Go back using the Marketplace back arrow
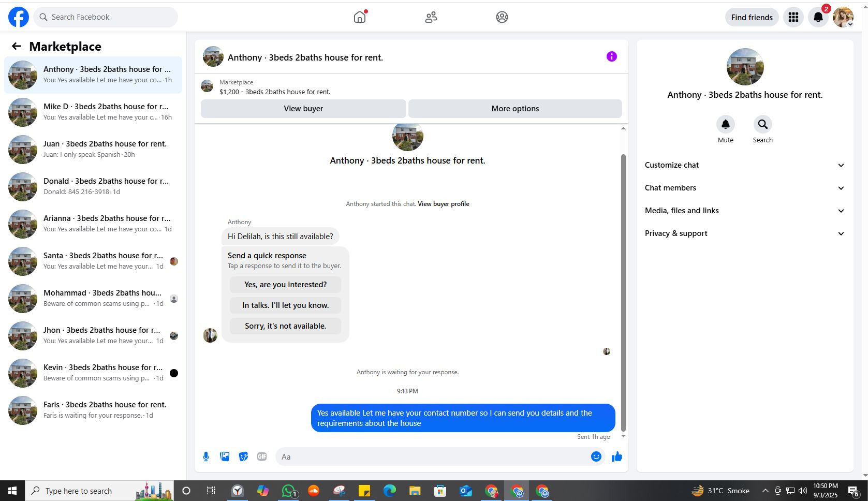Image resolution: width=868 pixels, height=501 pixels. point(17,47)
